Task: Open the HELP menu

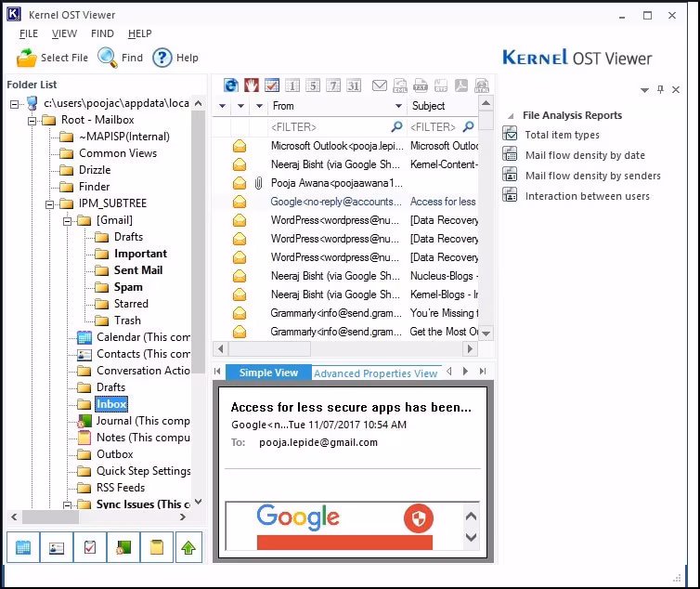Action: pos(140,33)
